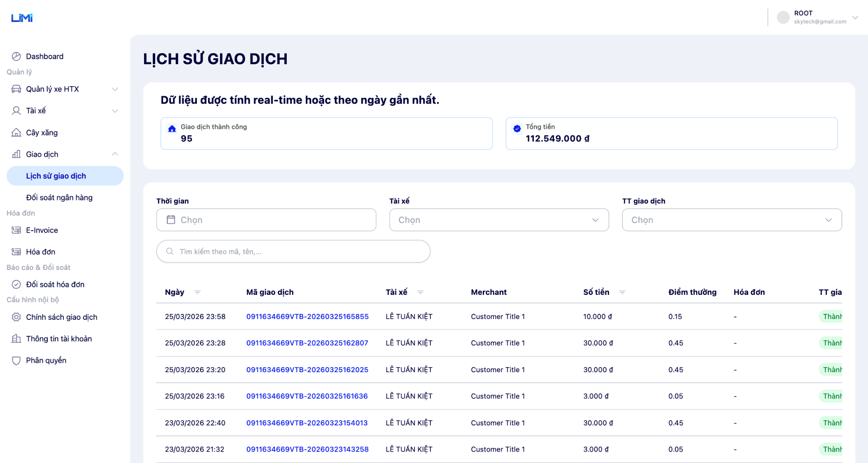Open Chính sách giao dịch menu item

tap(65, 317)
